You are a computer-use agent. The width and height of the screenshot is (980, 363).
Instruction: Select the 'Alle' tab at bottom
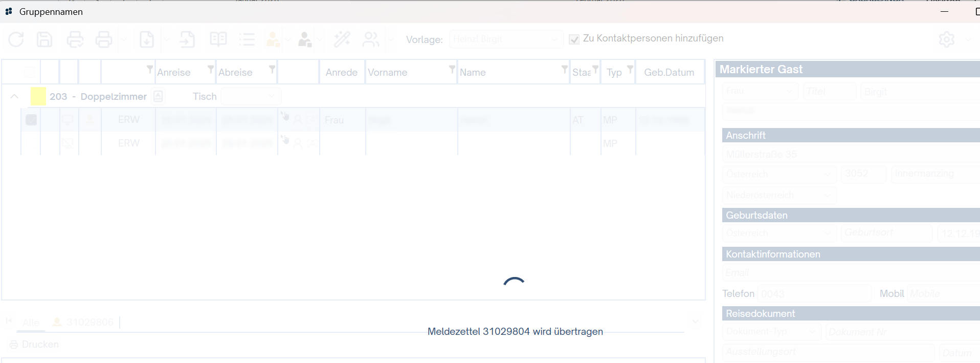[x=31, y=323]
